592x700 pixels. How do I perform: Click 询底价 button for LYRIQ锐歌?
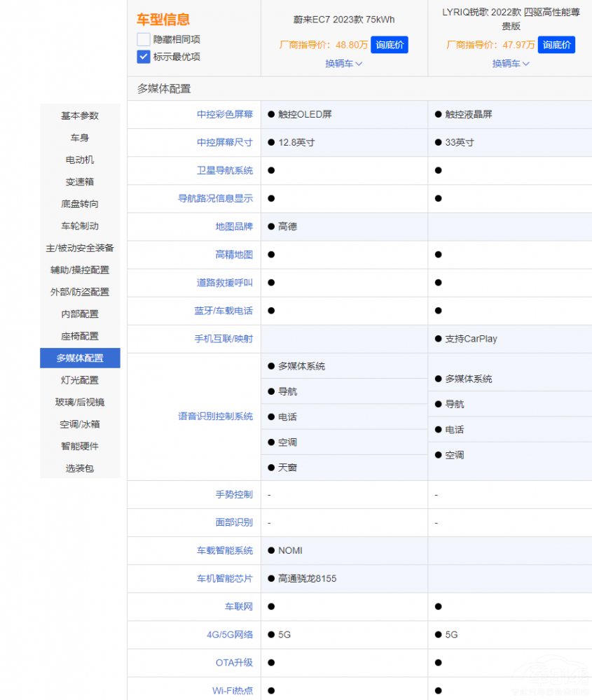[556, 45]
